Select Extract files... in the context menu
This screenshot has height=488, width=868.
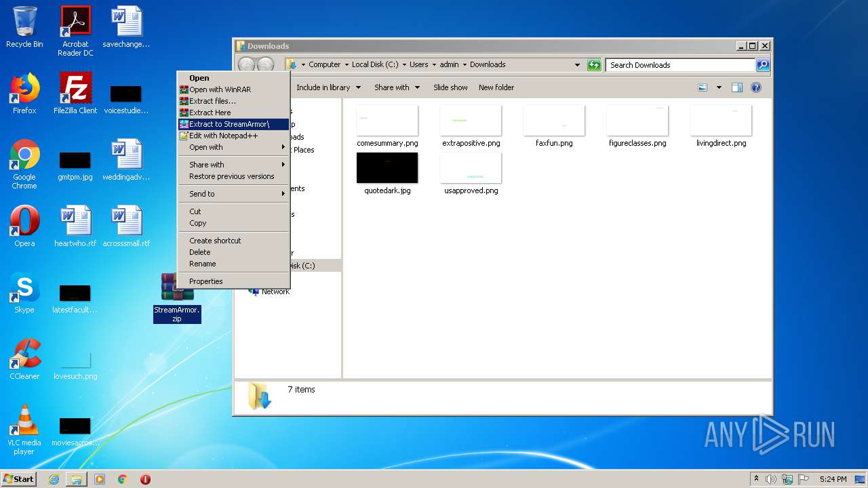(x=233, y=101)
